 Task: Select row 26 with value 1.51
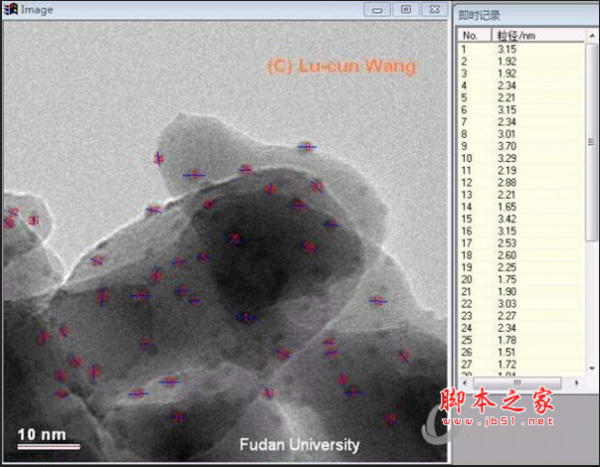tap(521, 353)
